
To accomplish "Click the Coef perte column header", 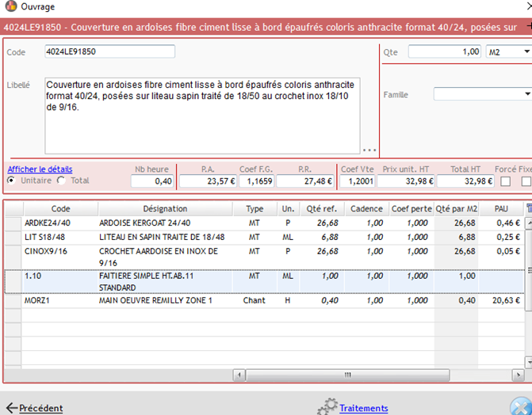I will [x=411, y=209].
